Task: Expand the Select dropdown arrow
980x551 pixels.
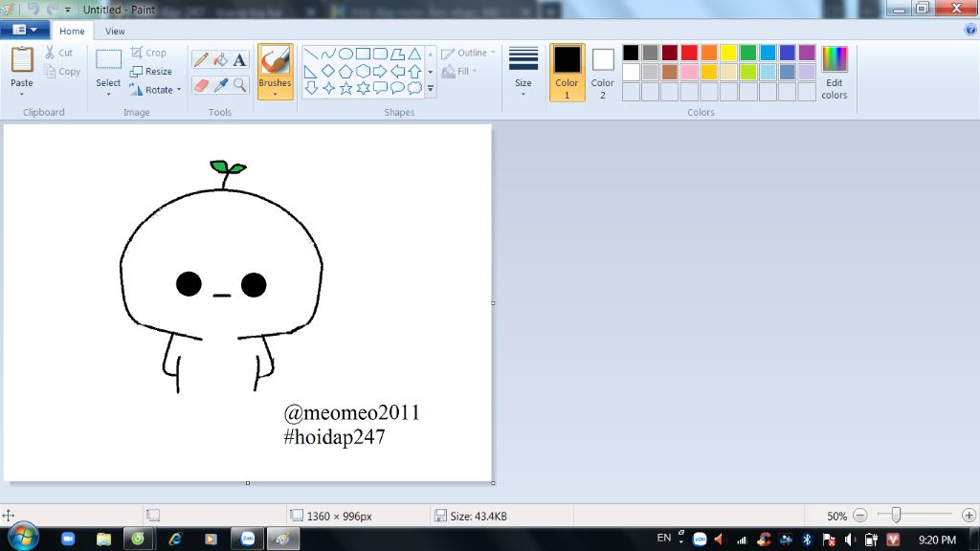Action: pos(108,95)
